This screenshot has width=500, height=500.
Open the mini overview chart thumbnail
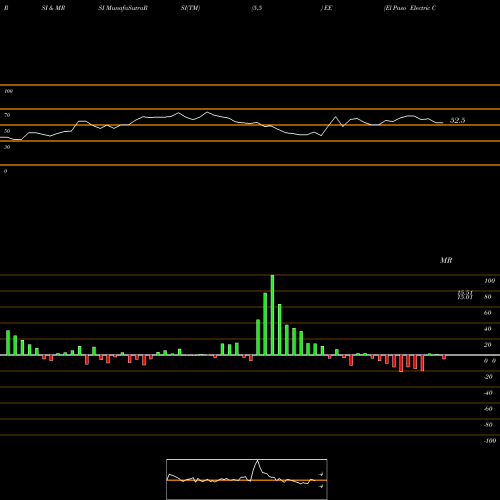tap(247, 479)
